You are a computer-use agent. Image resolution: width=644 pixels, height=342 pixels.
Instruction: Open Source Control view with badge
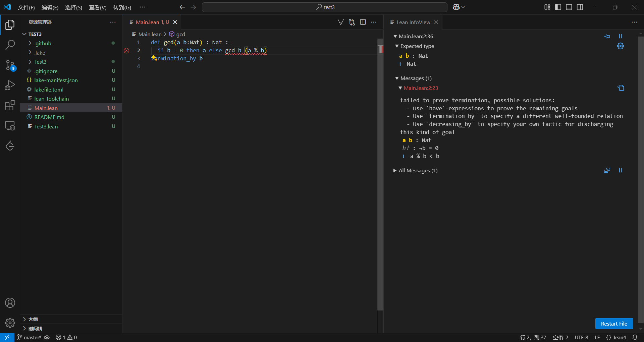point(10,65)
